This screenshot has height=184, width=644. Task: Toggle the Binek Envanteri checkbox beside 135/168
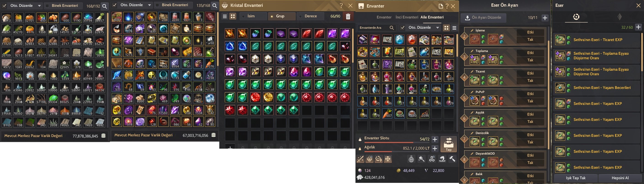pyautogui.click(x=157, y=5)
